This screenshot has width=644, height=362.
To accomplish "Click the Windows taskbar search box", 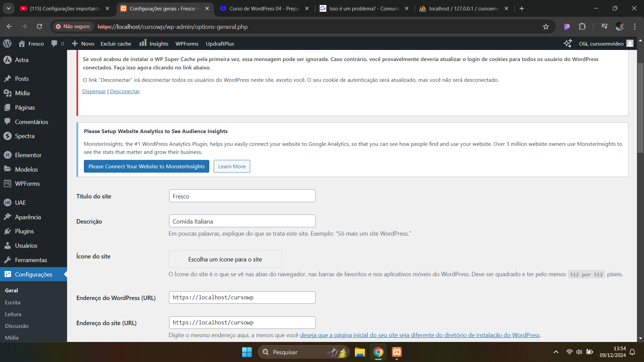I will pyautogui.click(x=304, y=352).
